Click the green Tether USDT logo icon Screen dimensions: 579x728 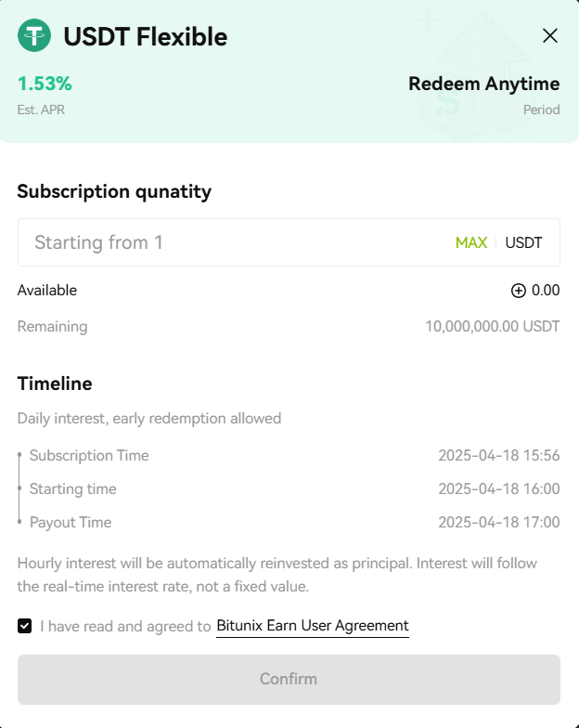click(34, 35)
